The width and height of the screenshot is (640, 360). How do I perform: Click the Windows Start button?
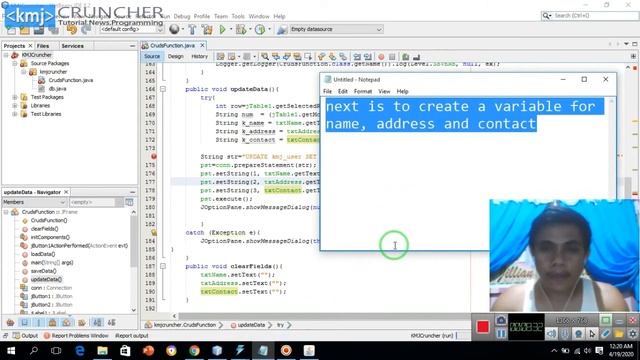[x=11, y=351]
